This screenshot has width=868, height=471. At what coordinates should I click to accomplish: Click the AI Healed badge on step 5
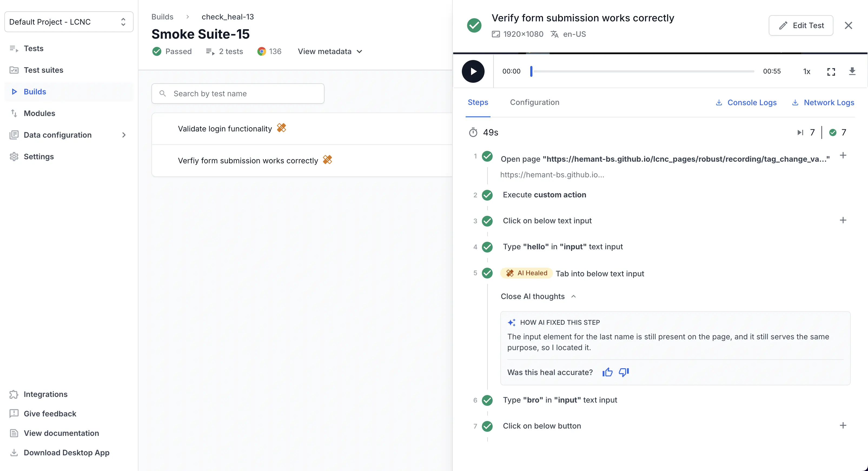526,273
